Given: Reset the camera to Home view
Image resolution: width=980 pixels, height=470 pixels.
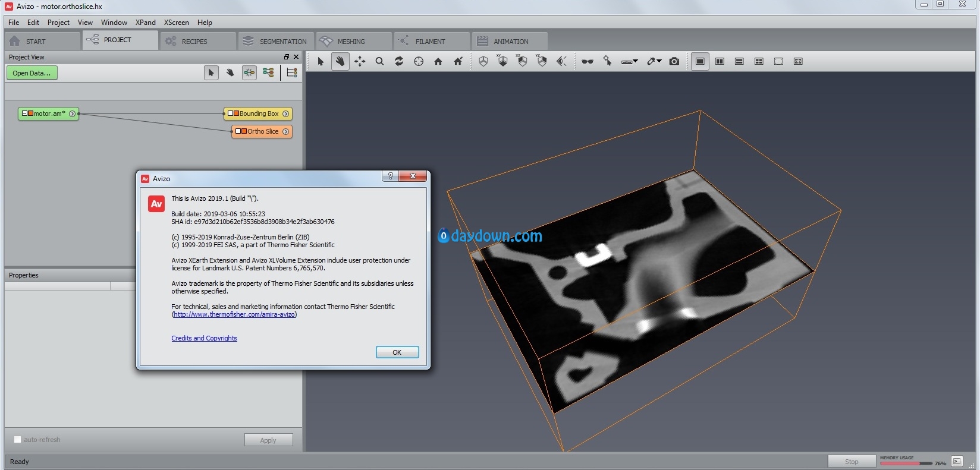Looking at the screenshot, I should [x=438, y=61].
